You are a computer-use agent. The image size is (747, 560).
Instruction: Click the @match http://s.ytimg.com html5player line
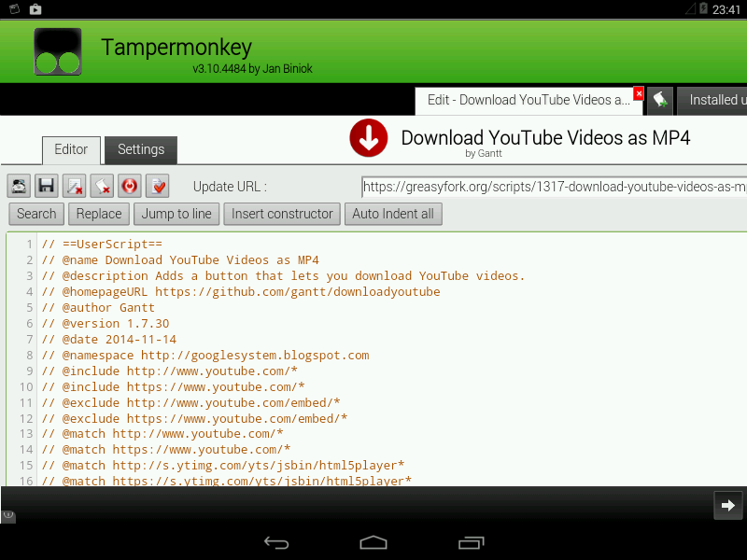223,465
